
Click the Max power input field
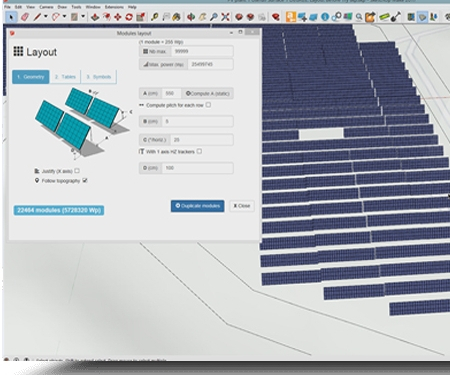tap(210, 64)
